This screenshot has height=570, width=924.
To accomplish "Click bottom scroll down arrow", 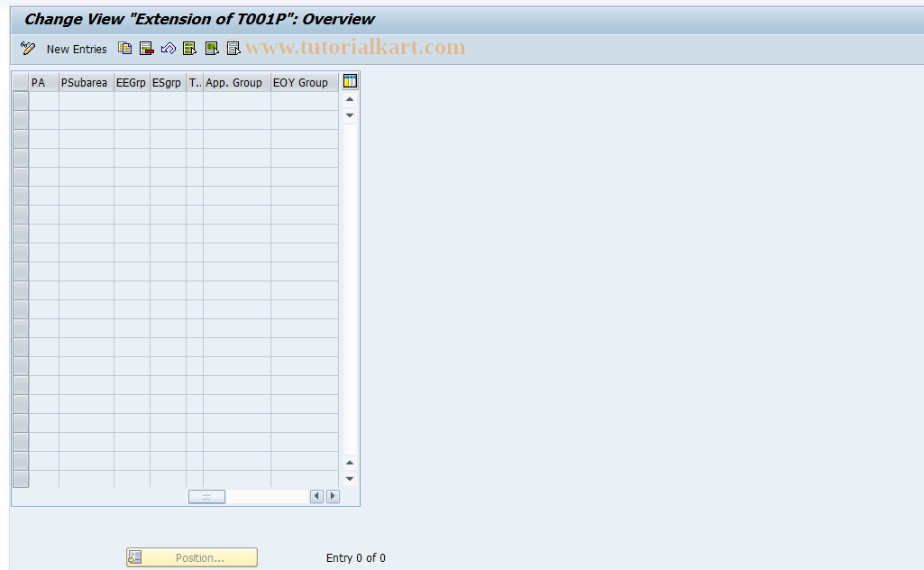I will [350, 479].
